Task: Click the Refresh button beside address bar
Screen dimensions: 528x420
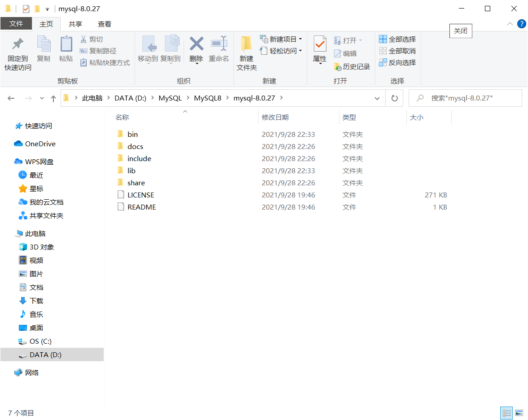Action: pyautogui.click(x=394, y=98)
